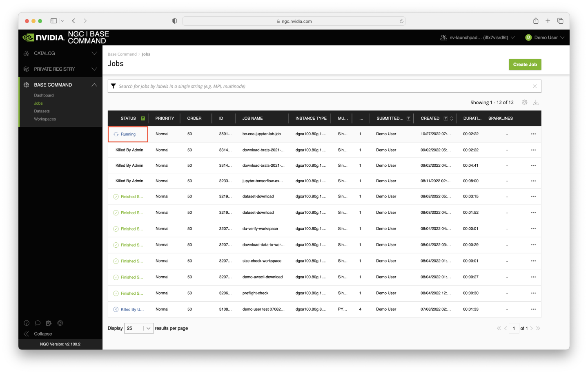This screenshot has width=588, height=374.
Task: Collapse the Base Command section chevron
Action: pos(94,85)
